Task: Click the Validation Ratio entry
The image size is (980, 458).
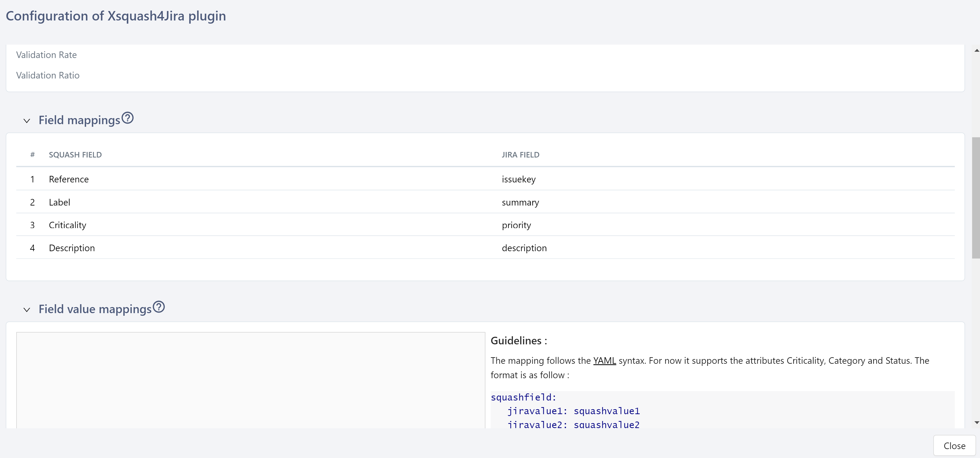Action: pyautogui.click(x=47, y=75)
